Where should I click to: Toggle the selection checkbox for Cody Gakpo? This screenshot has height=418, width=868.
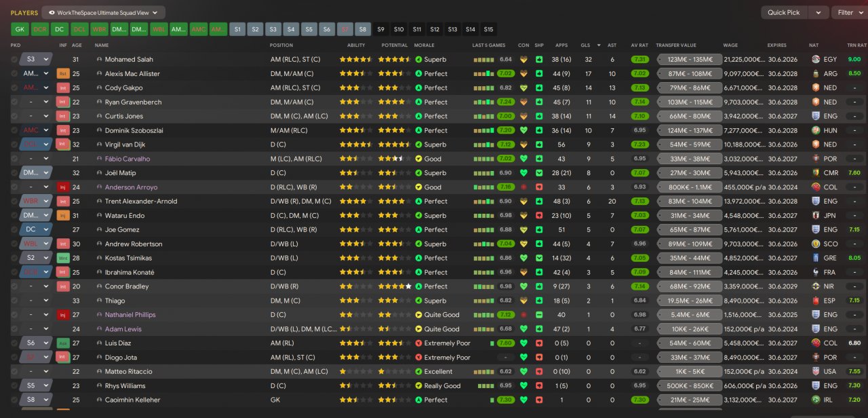14,88
